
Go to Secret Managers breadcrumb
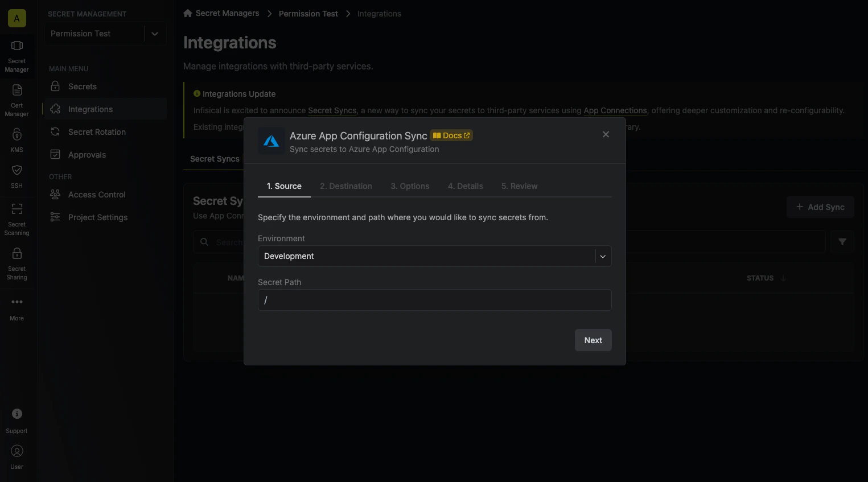227,13
